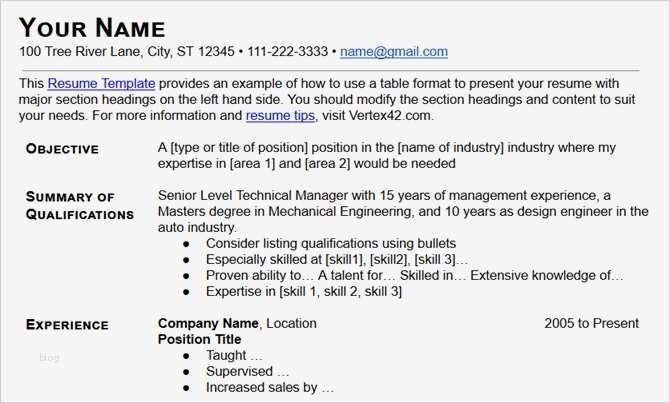
Task: Click the Consider listing qualifications bullet
Action: pyautogui.click(x=330, y=243)
